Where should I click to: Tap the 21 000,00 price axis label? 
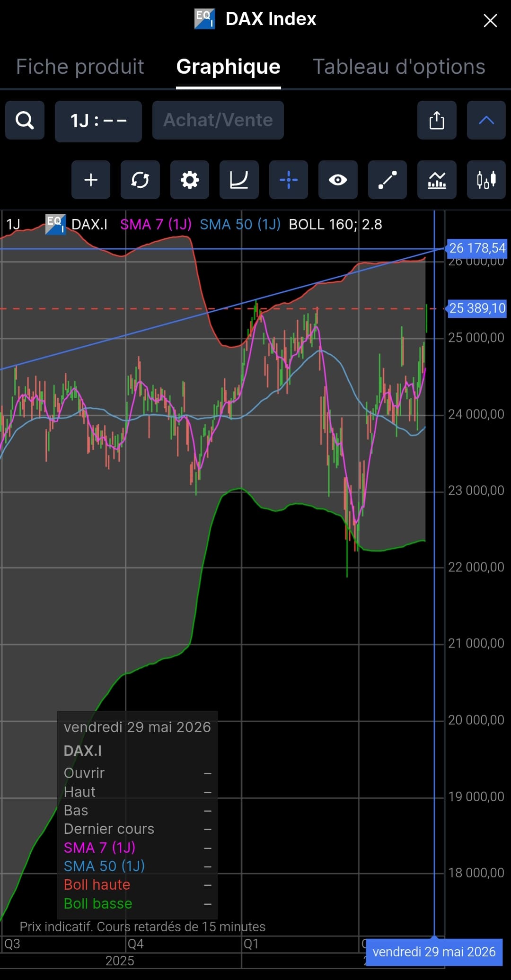click(476, 643)
